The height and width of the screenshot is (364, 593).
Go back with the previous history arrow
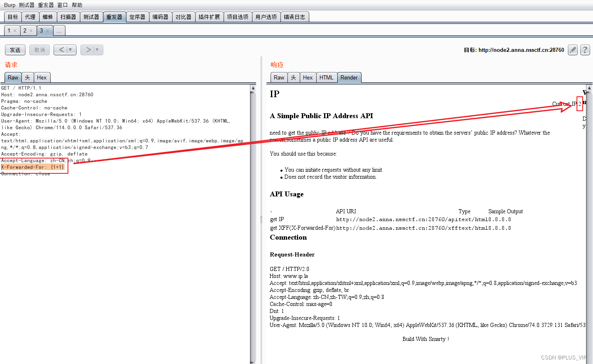[61, 50]
